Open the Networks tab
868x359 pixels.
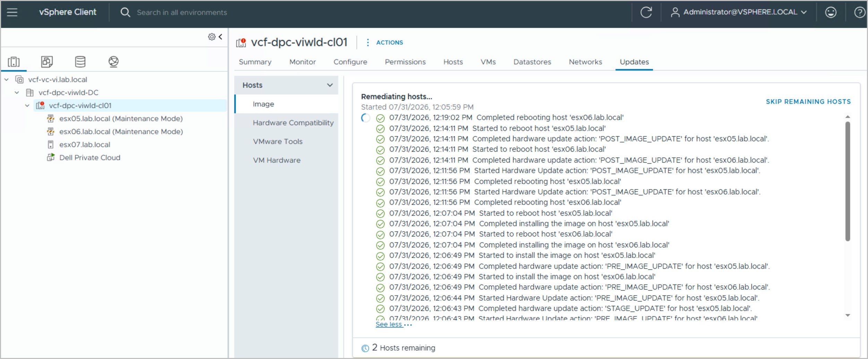pos(585,62)
